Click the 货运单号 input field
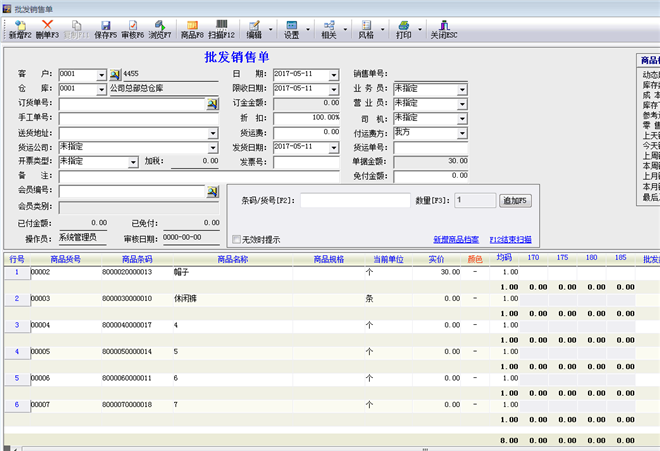Screen dimensions: 660x451 pos(431,148)
